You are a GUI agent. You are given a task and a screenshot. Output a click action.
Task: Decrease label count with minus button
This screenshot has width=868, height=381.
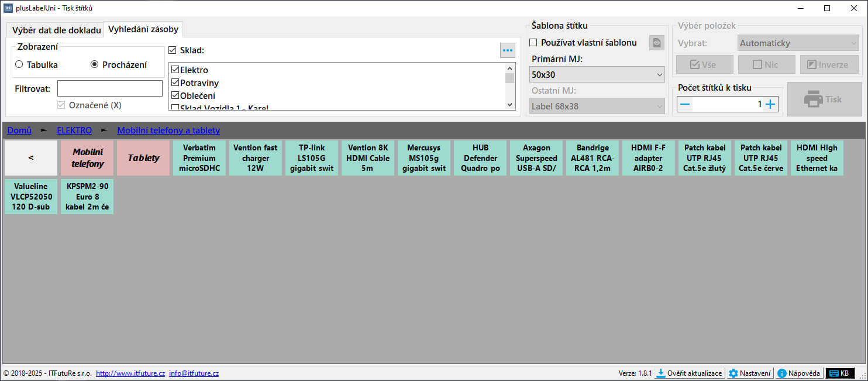point(685,104)
